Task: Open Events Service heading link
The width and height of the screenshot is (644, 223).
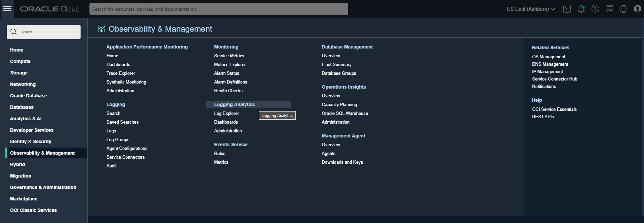Action: coord(231,145)
